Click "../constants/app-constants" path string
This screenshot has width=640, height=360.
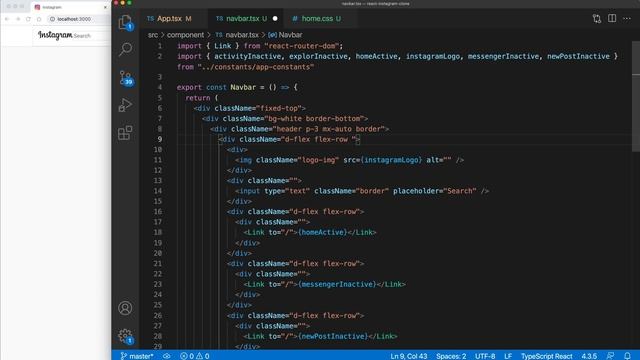pos(256,67)
